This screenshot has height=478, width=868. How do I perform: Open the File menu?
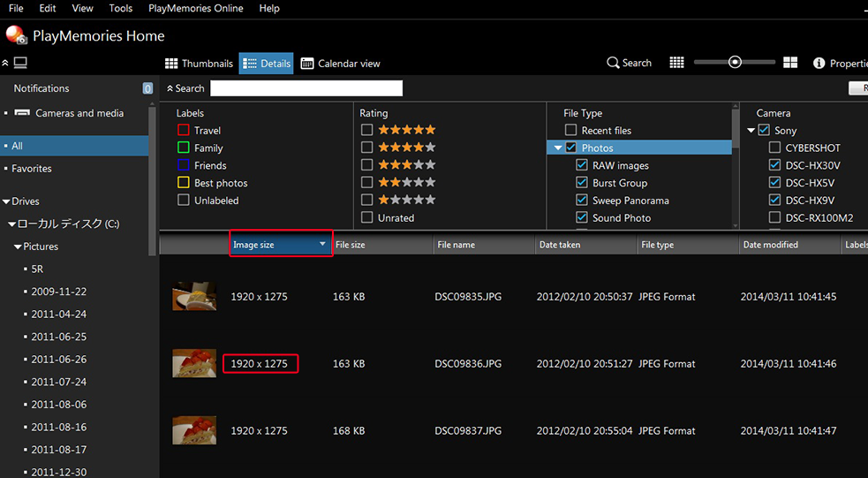[16, 8]
